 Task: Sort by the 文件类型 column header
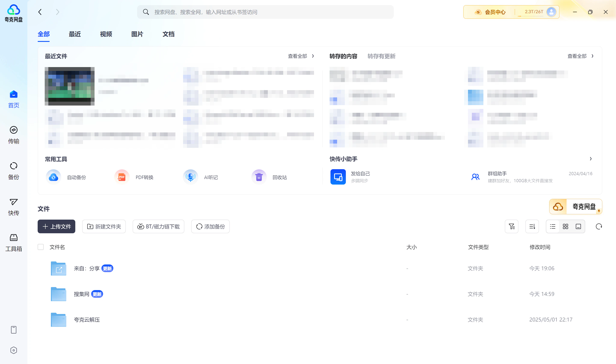pyautogui.click(x=478, y=247)
